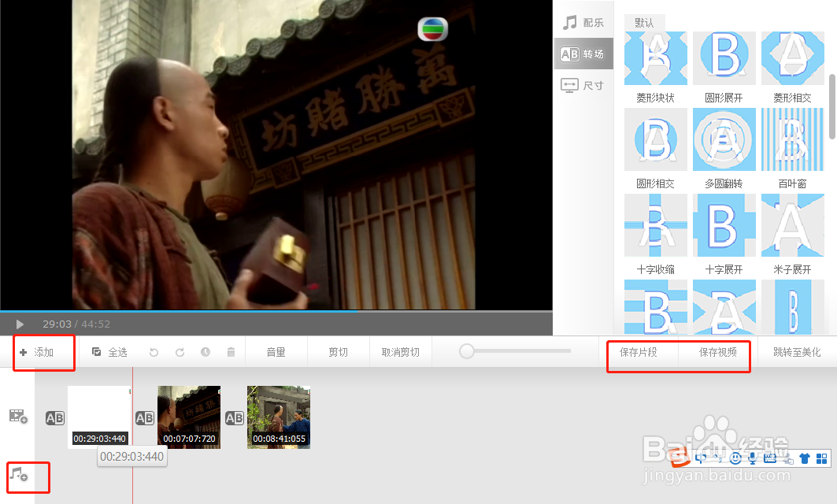The image size is (837, 504).
Task: Open the 音量 volume control
Action: coord(276,352)
